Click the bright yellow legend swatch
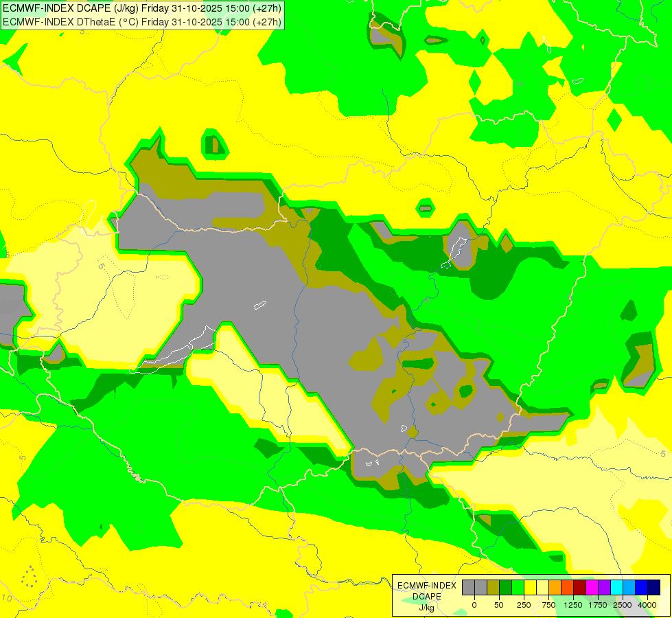Viewport: 672px width, 618px height. (530, 587)
